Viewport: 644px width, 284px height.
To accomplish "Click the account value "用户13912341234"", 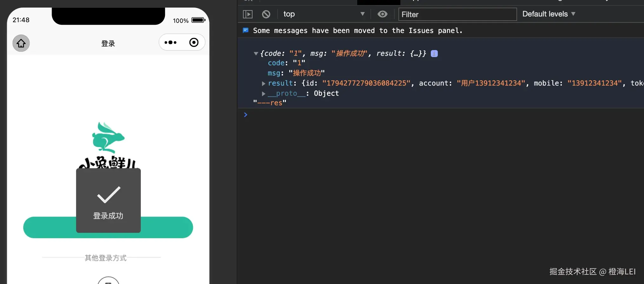I will click(491, 83).
